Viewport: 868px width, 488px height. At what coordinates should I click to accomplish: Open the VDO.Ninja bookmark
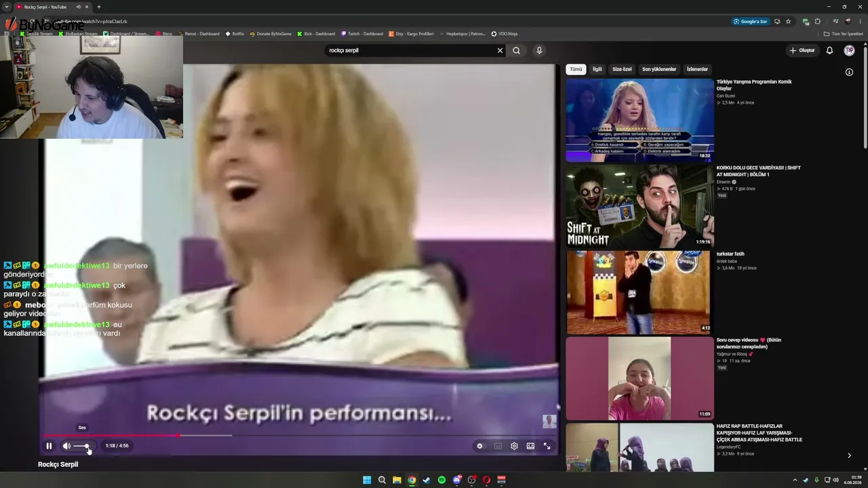pyautogui.click(x=504, y=34)
